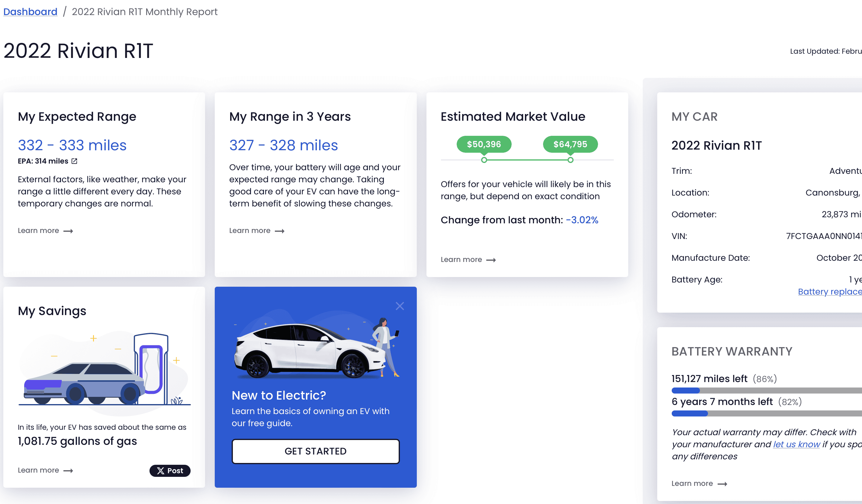Open the EPA range external link icon
The height and width of the screenshot is (504, 862).
[x=74, y=161]
